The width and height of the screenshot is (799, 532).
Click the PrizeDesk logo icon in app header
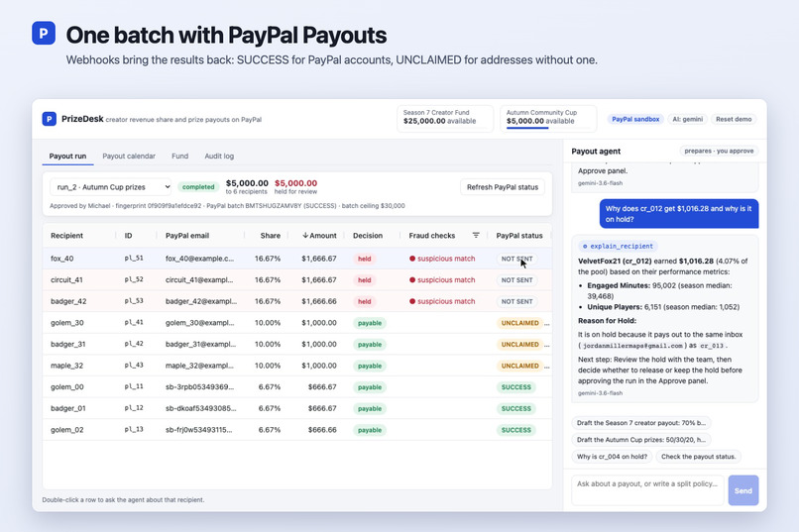coord(49,119)
